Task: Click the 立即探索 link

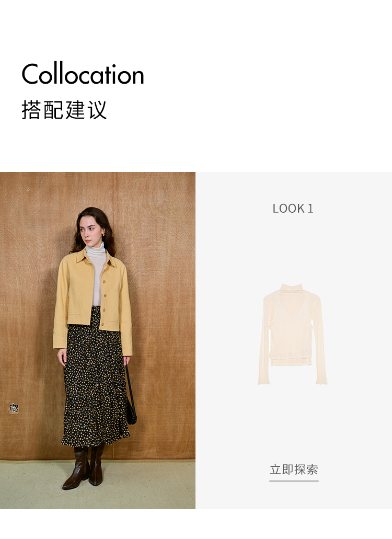Action: (294, 469)
